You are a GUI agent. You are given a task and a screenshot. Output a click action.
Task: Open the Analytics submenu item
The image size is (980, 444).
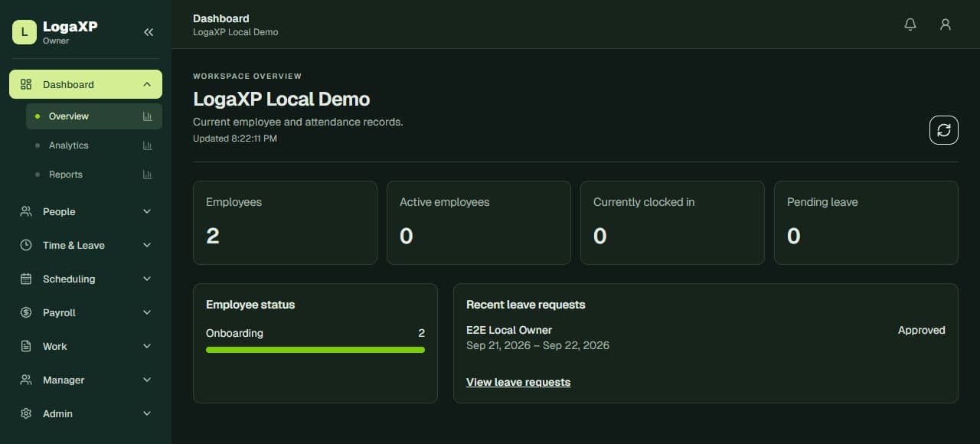coord(94,145)
